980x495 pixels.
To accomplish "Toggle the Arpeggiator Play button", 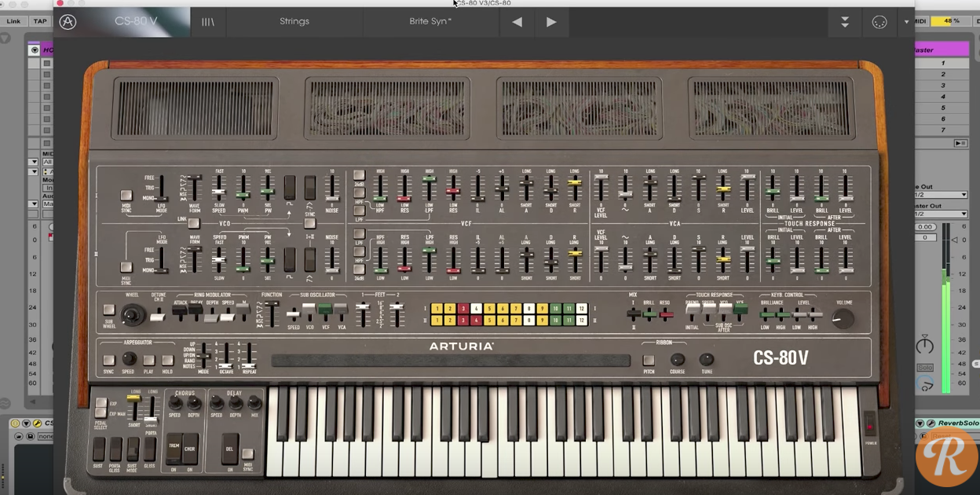I will coord(148,361).
